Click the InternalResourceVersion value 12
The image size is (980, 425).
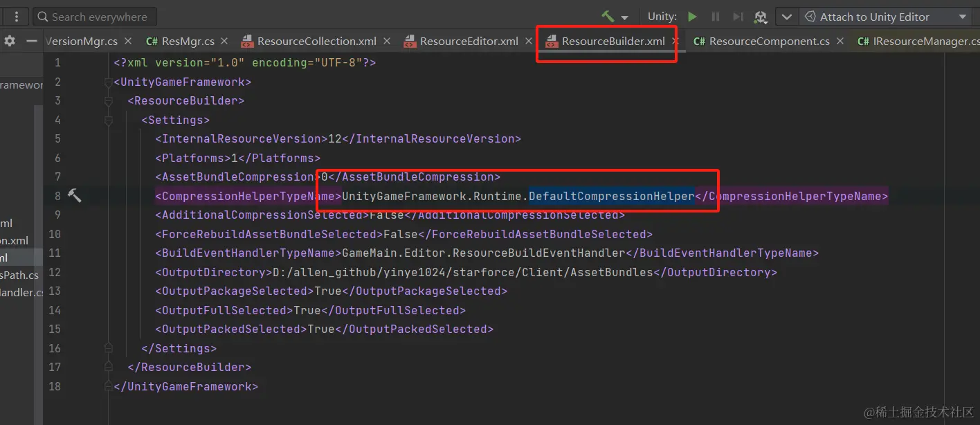tap(335, 139)
